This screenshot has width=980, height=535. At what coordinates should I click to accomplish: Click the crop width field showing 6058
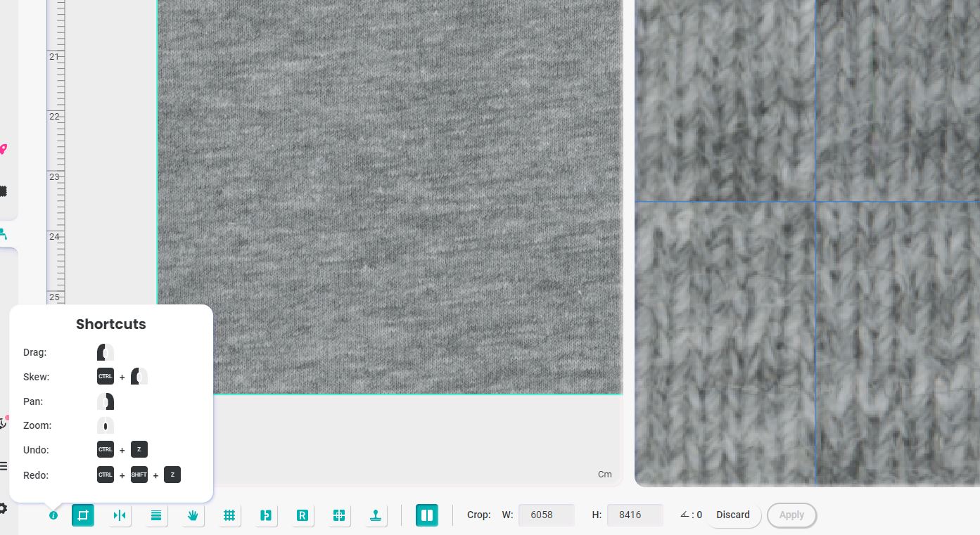pyautogui.click(x=547, y=515)
